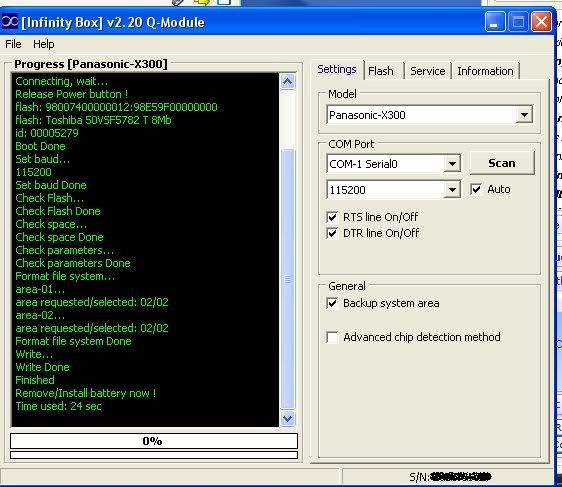Screen dimensions: 562x487
Task: Open the COM-1 Serial0 port dropdown
Action: (x=394, y=164)
